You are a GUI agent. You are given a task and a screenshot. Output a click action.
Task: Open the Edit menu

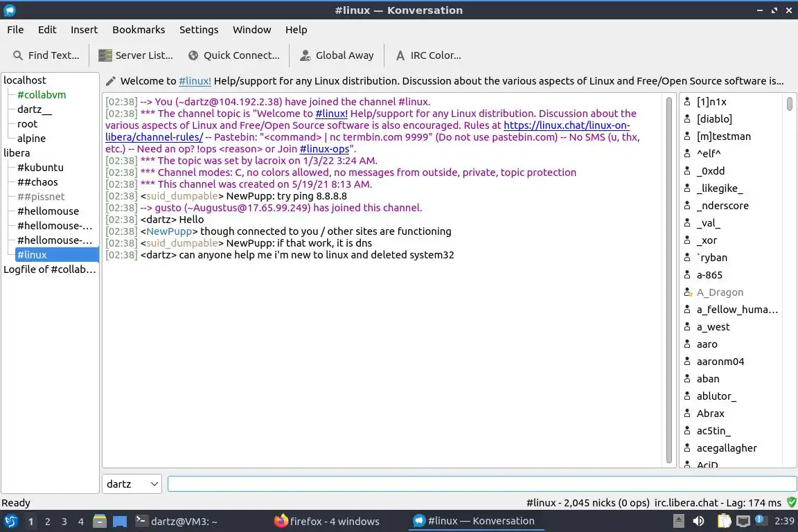point(47,30)
